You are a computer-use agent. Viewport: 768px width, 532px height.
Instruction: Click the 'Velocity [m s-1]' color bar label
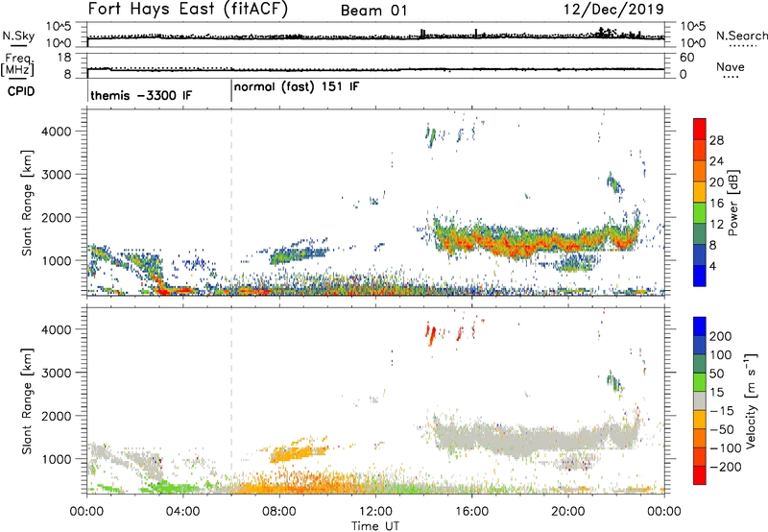click(751, 400)
